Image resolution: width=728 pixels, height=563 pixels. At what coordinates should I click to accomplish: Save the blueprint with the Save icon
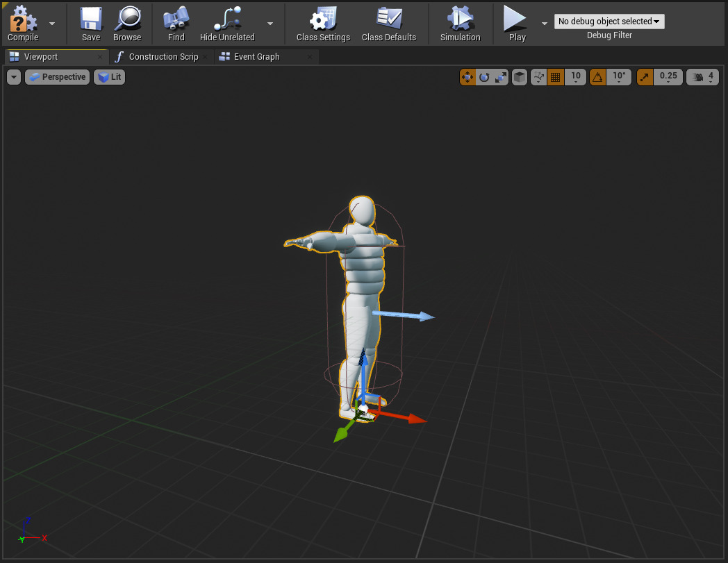tap(91, 19)
